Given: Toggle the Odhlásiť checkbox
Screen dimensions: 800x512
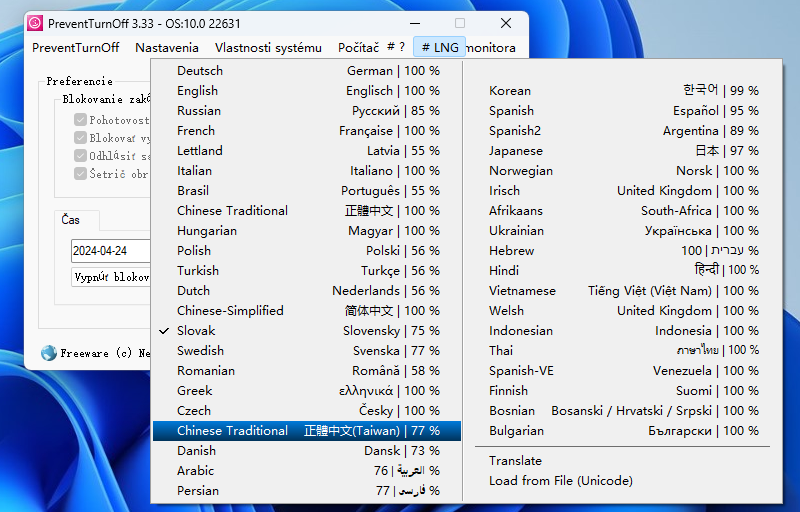Looking at the screenshot, I should (81, 156).
